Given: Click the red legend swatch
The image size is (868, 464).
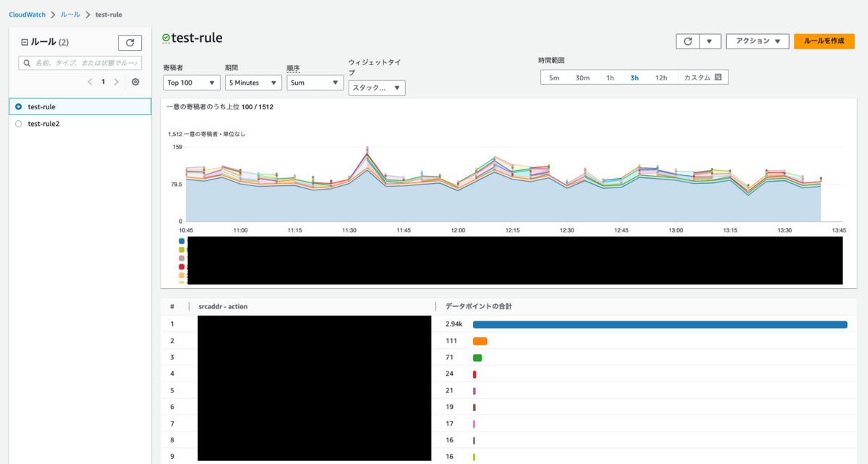Looking at the screenshot, I should pos(182,267).
